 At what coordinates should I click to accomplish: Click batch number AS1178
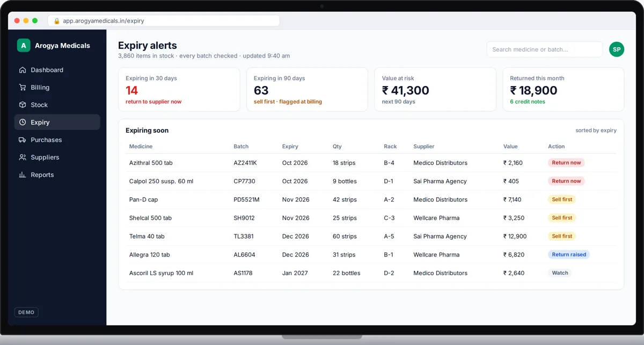tap(243, 273)
